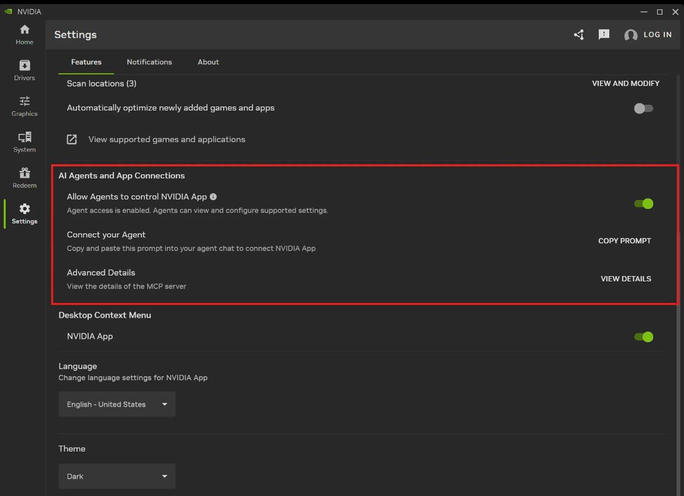Click the external-link icon for supported games
The height and width of the screenshot is (496, 684).
(x=72, y=139)
